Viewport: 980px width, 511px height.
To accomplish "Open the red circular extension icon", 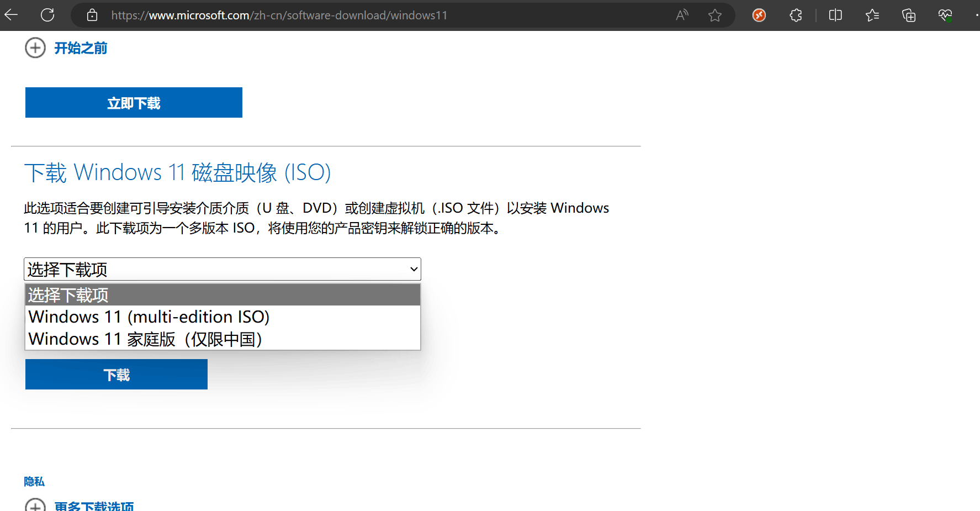I will pyautogui.click(x=759, y=15).
